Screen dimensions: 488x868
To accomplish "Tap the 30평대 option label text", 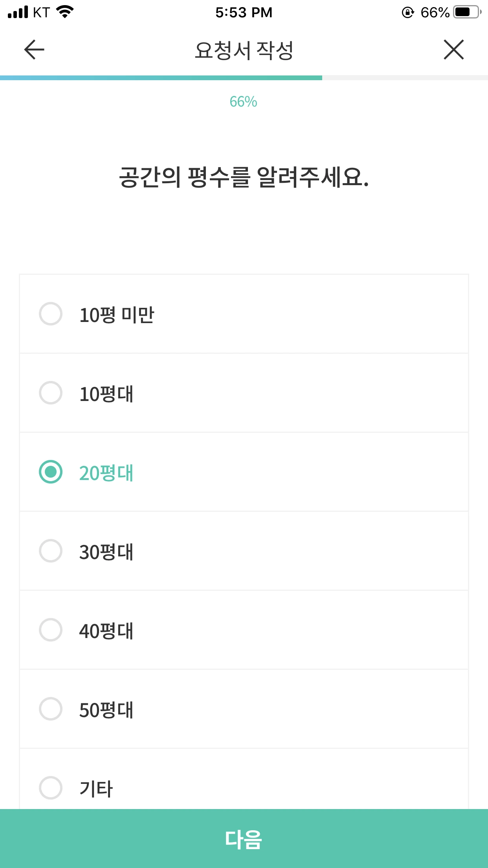I will pyautogui.click(x=106, y=552).
